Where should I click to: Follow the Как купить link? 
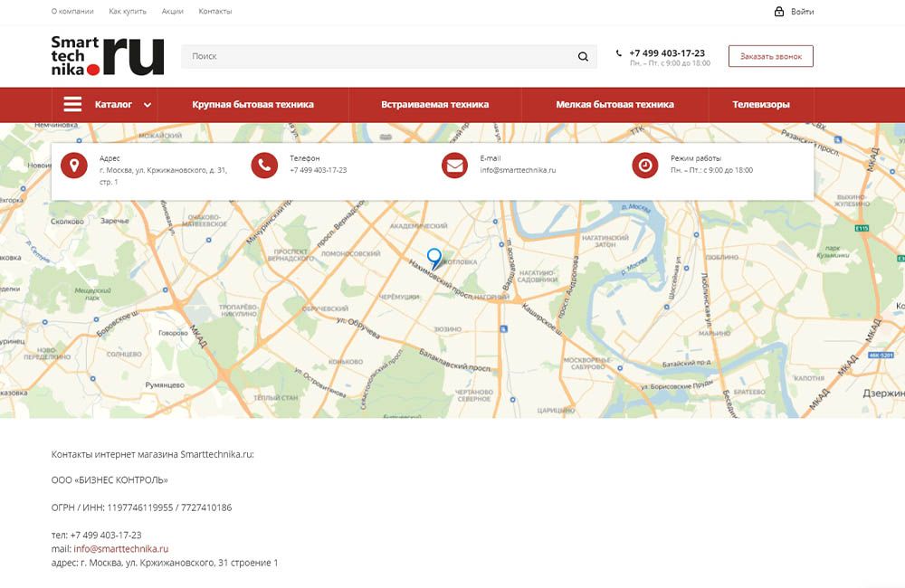(x=128, y=12)
